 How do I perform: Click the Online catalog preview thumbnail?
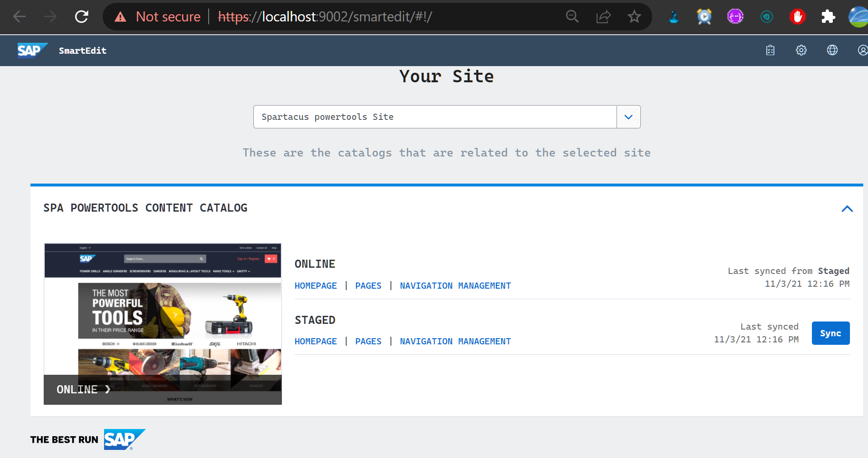pos(163,323)
